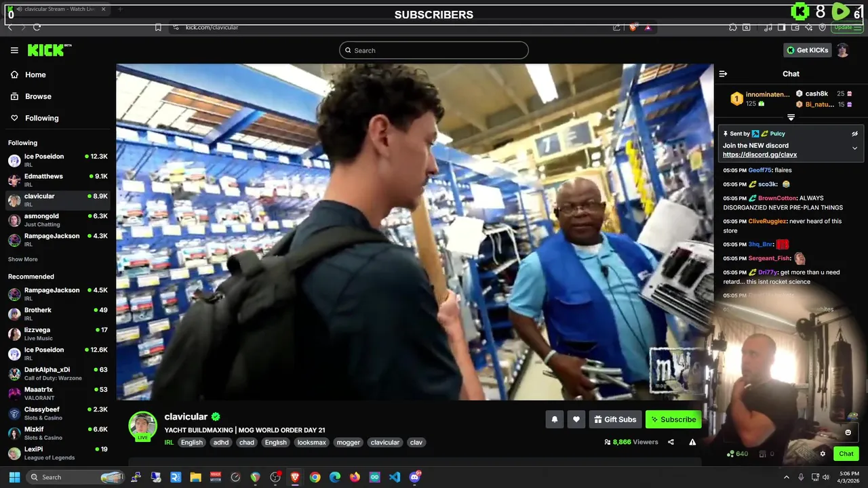868x488 pixels.
Task: Toggle the browser sidebar panel
Action: [781, 27]
